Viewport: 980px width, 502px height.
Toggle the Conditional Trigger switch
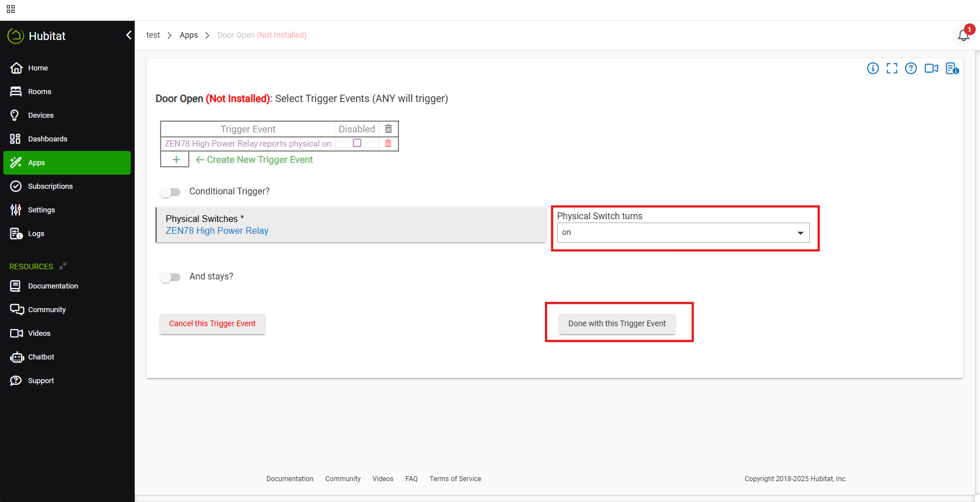[x=170, y=192]
